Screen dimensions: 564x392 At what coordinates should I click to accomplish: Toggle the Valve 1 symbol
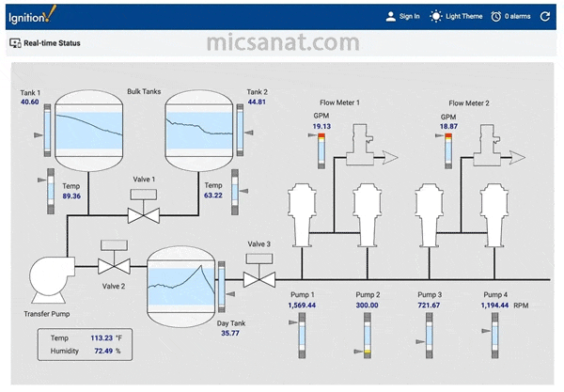pos(144,206)
